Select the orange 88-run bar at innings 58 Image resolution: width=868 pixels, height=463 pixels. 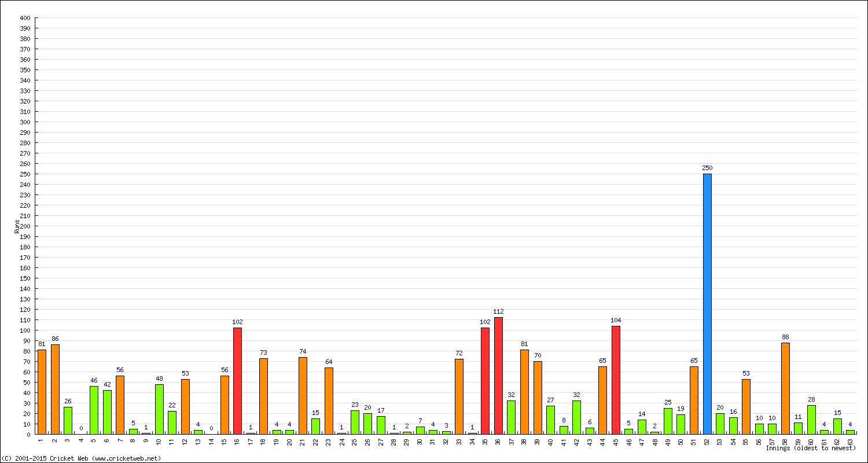point(785,388)
